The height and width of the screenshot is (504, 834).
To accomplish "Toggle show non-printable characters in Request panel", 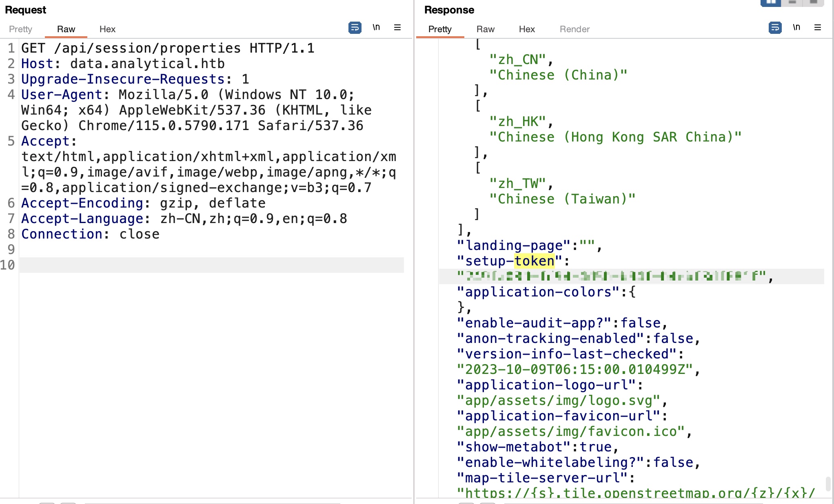I will click(x=376, y=28).
